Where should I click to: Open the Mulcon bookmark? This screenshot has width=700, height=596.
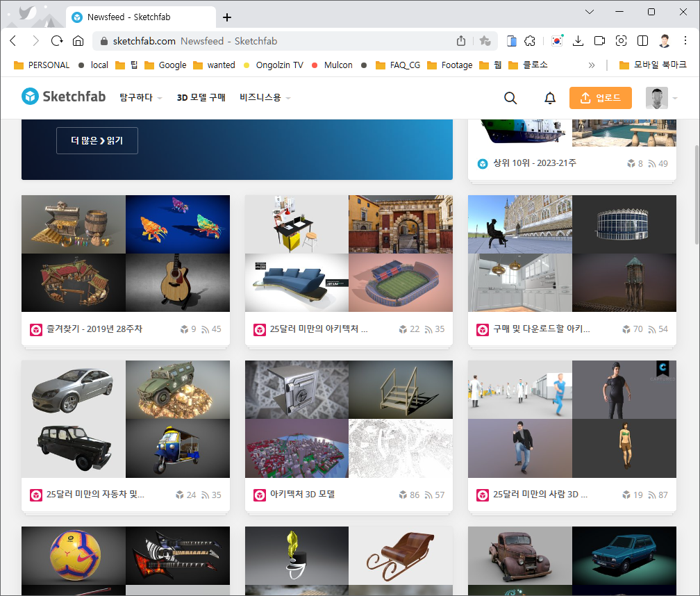point(332,65)
